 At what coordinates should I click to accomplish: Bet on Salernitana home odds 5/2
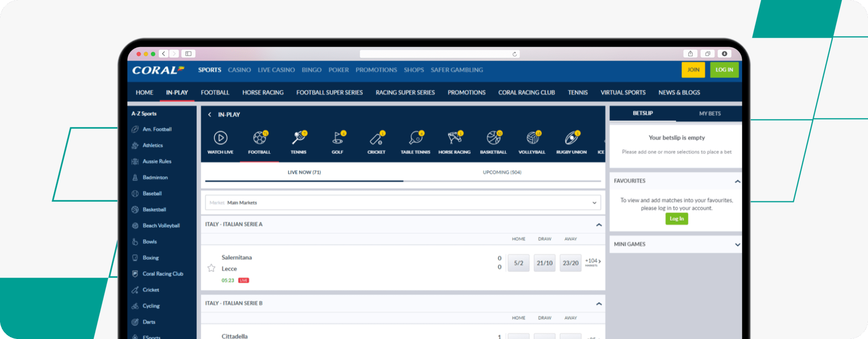[x=518, y=263]
